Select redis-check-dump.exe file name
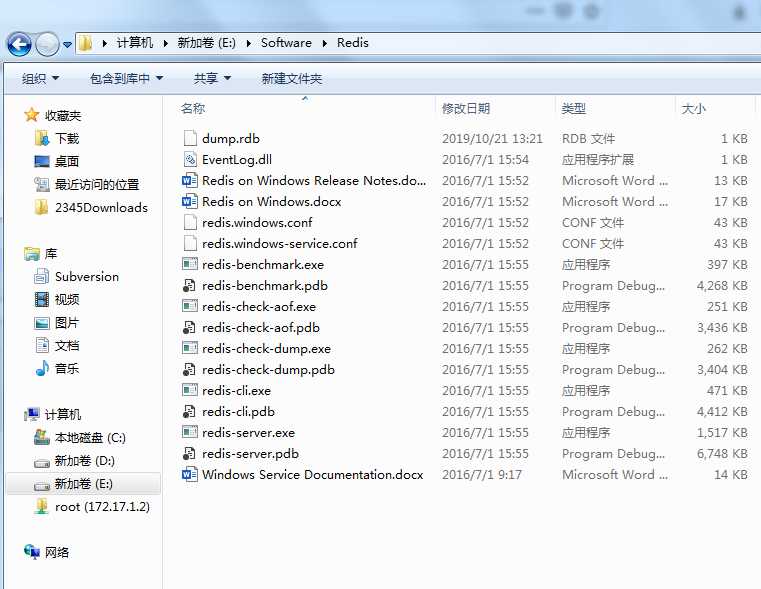 pyautogui.click(x=266, y=348)
